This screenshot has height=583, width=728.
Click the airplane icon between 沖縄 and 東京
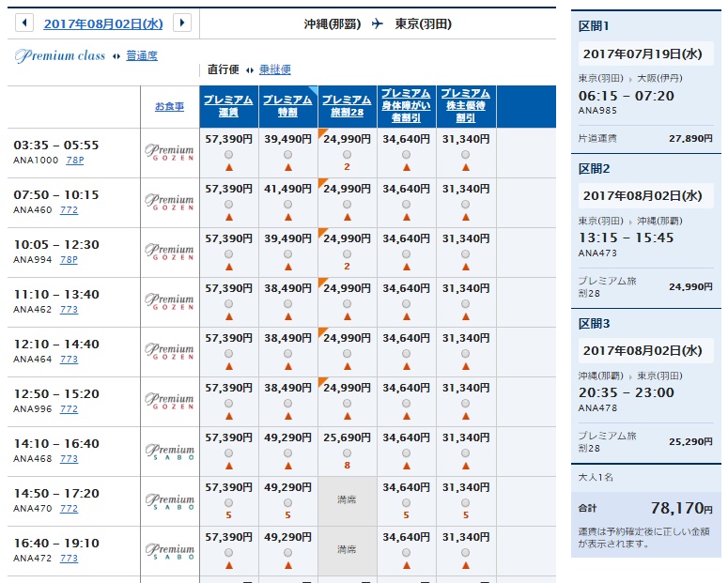coord(378,23)
